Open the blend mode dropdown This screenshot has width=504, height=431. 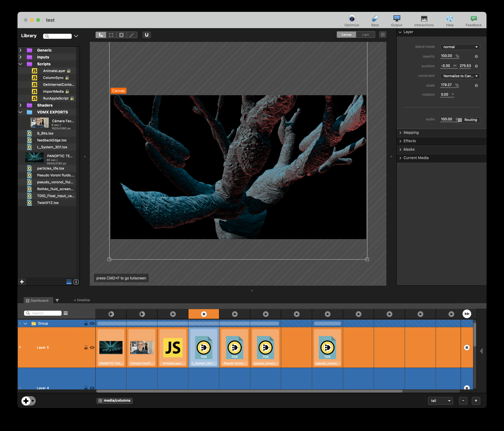460,47
